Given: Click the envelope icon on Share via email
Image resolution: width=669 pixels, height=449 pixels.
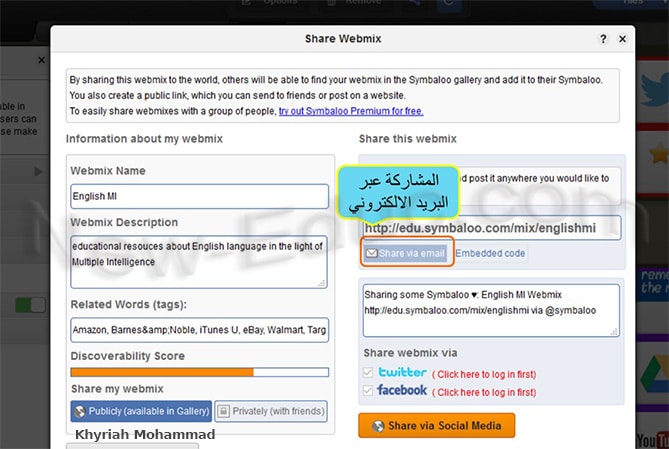Looking at the screenshot, I should coord(372,253).
